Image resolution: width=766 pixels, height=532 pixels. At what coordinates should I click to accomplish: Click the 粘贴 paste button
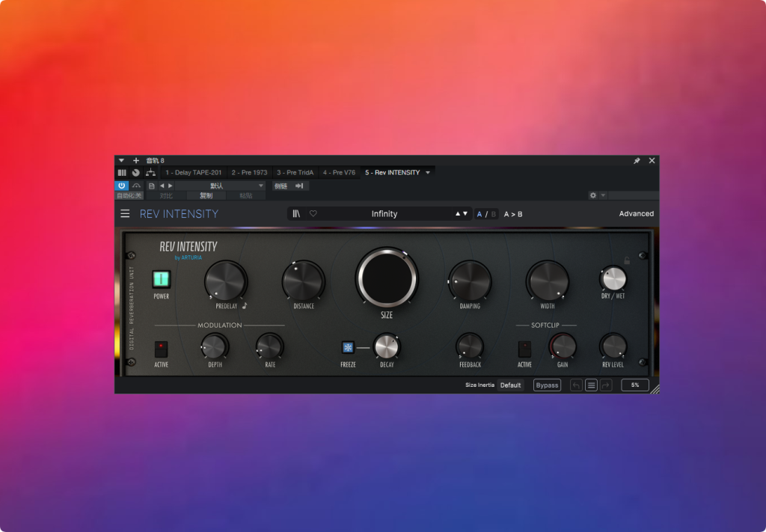(x=245, y=195)
